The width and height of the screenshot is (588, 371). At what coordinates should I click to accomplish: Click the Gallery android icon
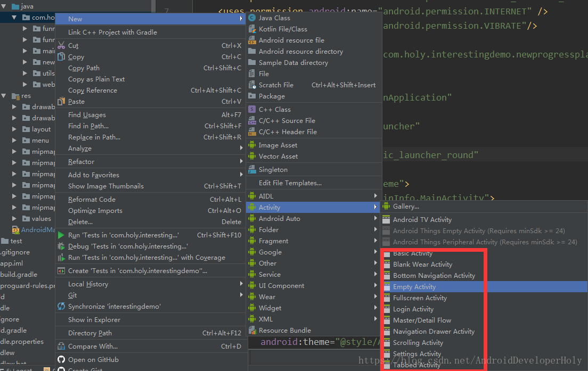tap(386, 206)
